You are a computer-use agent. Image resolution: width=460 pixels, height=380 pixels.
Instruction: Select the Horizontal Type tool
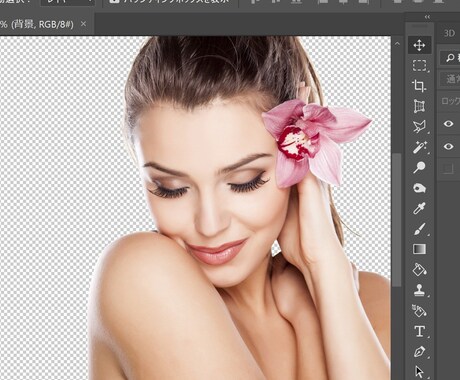point(419,331)
